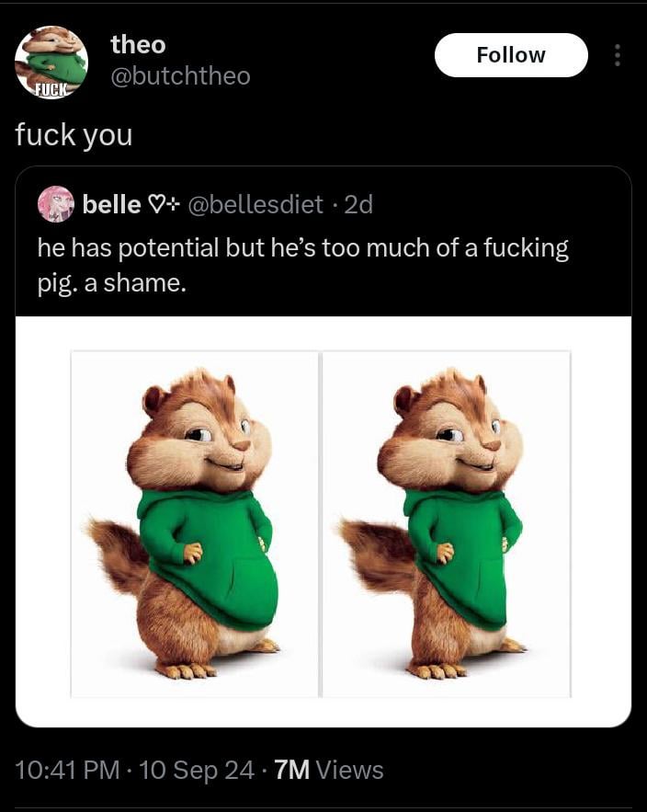Click the 10 Sep 24 date

[x=197, y=770]
